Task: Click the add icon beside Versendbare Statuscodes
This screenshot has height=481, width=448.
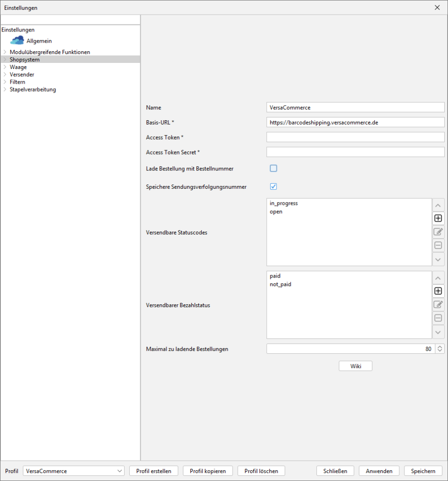Action: coord(438,218)
